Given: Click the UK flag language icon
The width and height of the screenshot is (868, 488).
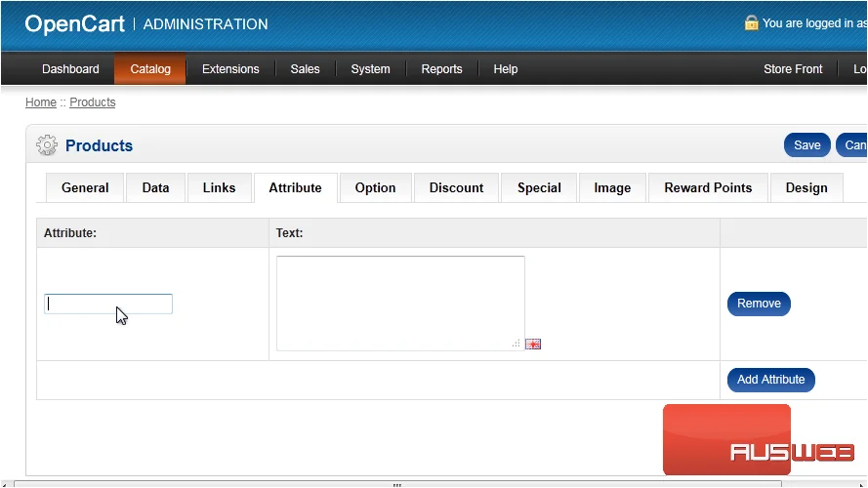Looking at the screenshot, I should (533, 345).
